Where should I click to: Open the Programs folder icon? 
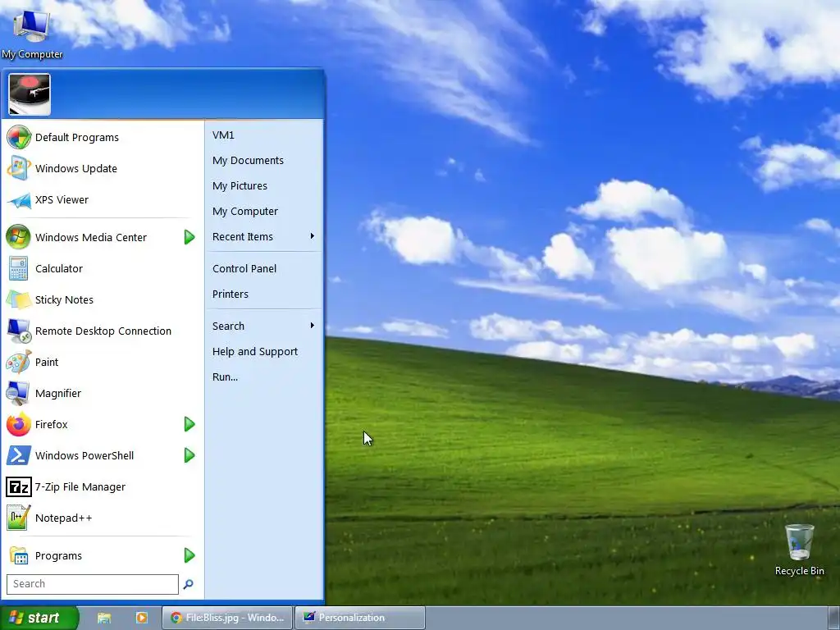tap(19, 555)
